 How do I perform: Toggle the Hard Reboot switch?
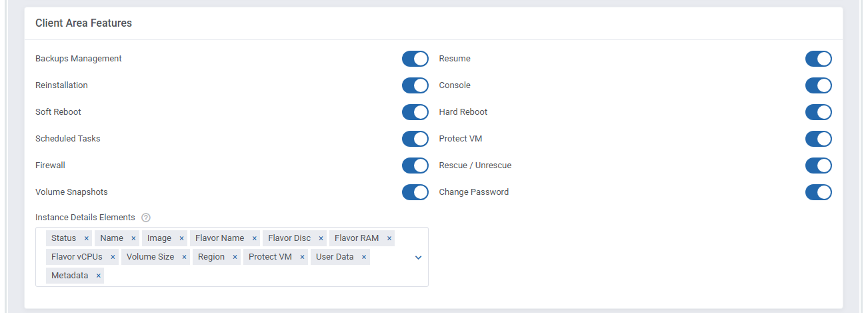[818, 112]
